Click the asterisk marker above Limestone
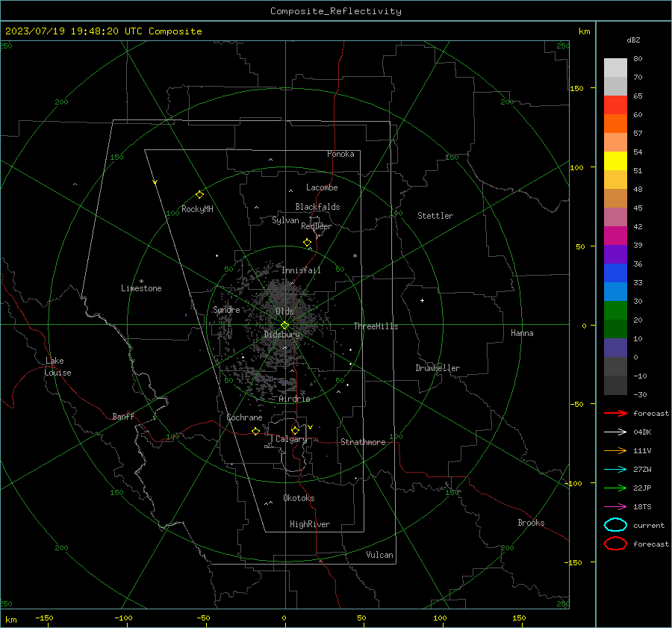672x628 pixels. pos(141,282)
